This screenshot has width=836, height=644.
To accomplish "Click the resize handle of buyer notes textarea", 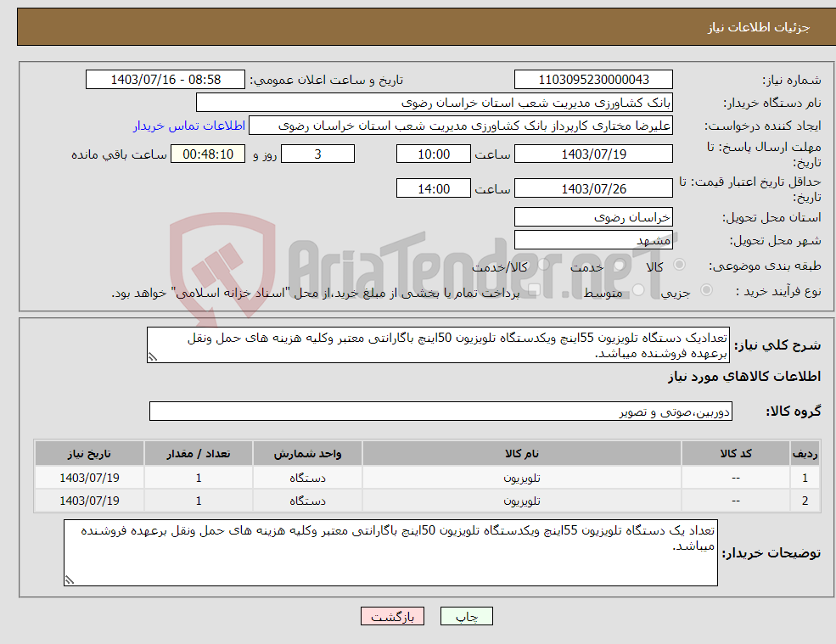I will [70, 580].
